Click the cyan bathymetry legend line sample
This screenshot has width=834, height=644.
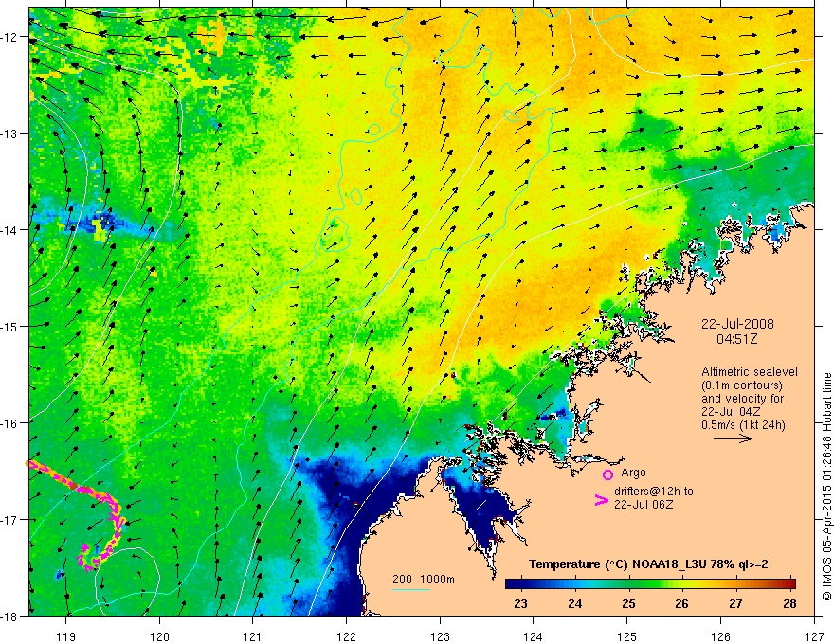(410, 589)
